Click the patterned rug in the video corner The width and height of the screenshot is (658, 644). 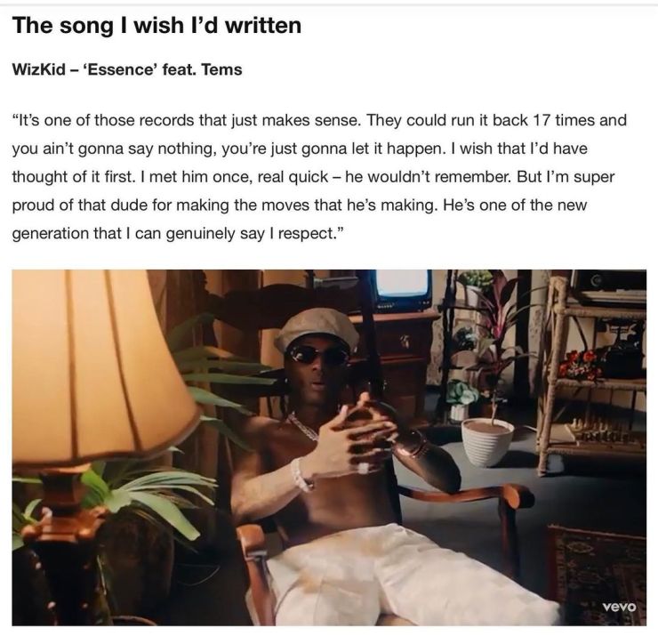[x=596, y=573]
